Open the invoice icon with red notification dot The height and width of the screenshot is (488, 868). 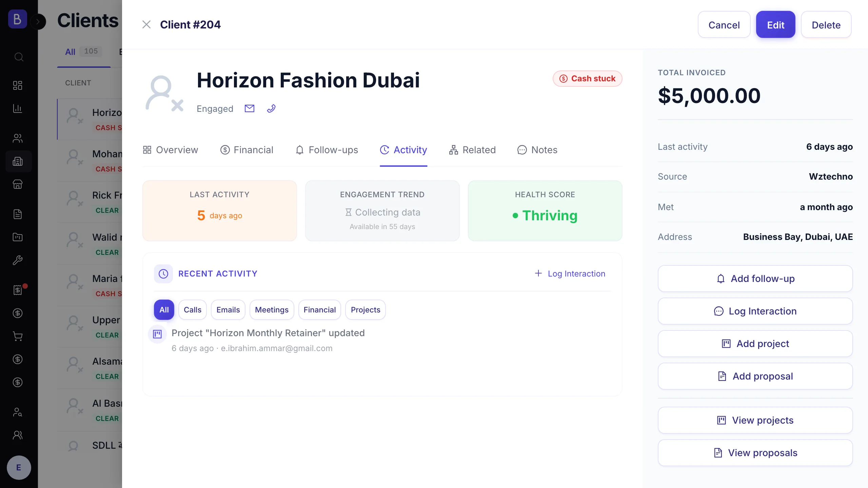(x=18, y=290)
